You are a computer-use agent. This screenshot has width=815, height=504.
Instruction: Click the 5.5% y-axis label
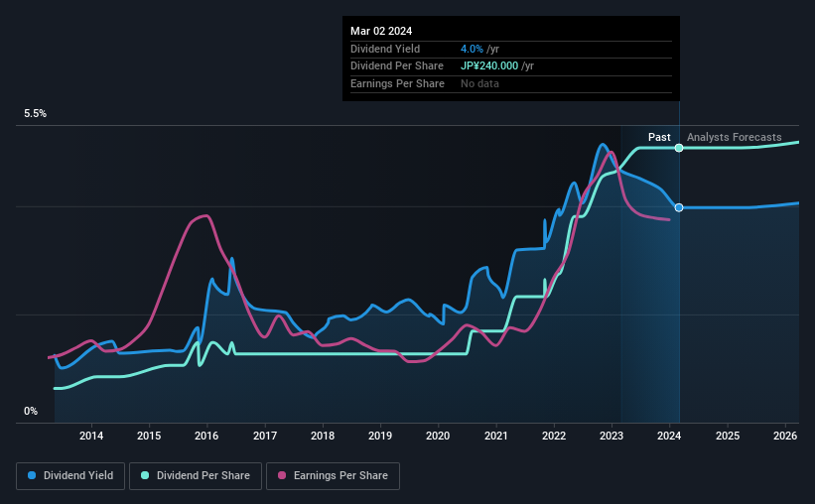pos(35,114)
